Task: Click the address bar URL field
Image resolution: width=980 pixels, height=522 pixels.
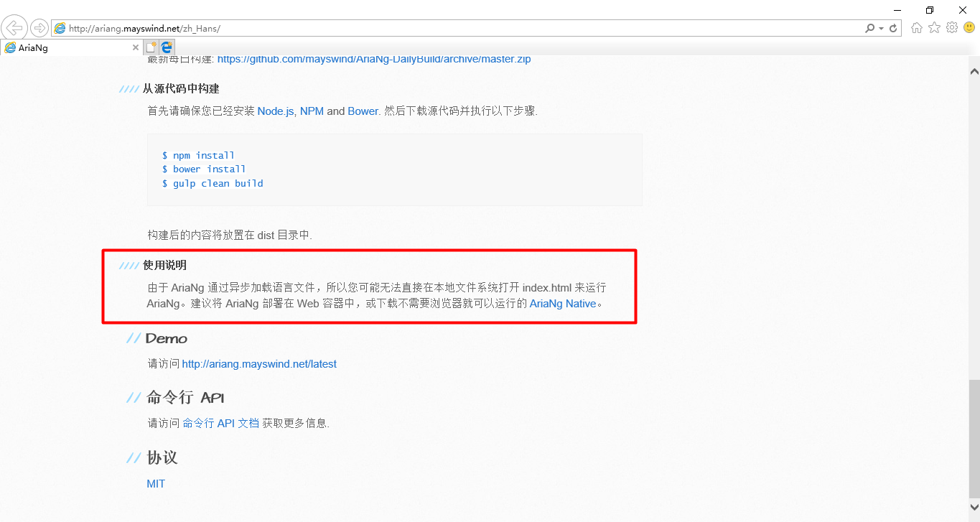Action: (x=459, y=28)
